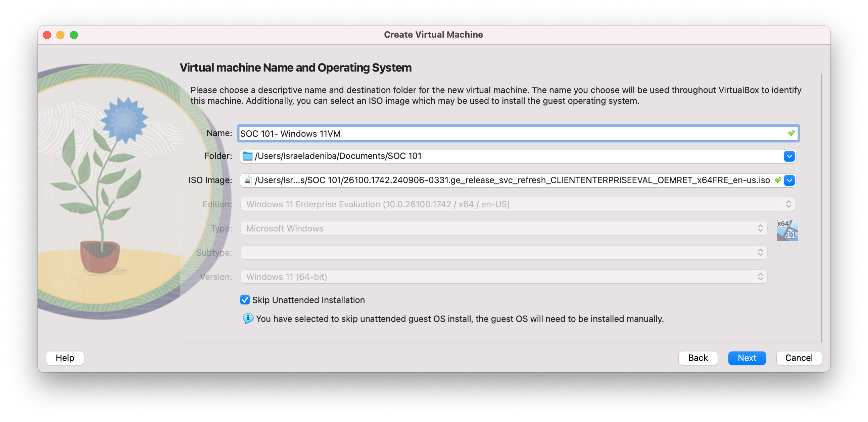Click the blue folder icon in Folder field
Screen dimensions: 868x422
(x=248, y=156)
